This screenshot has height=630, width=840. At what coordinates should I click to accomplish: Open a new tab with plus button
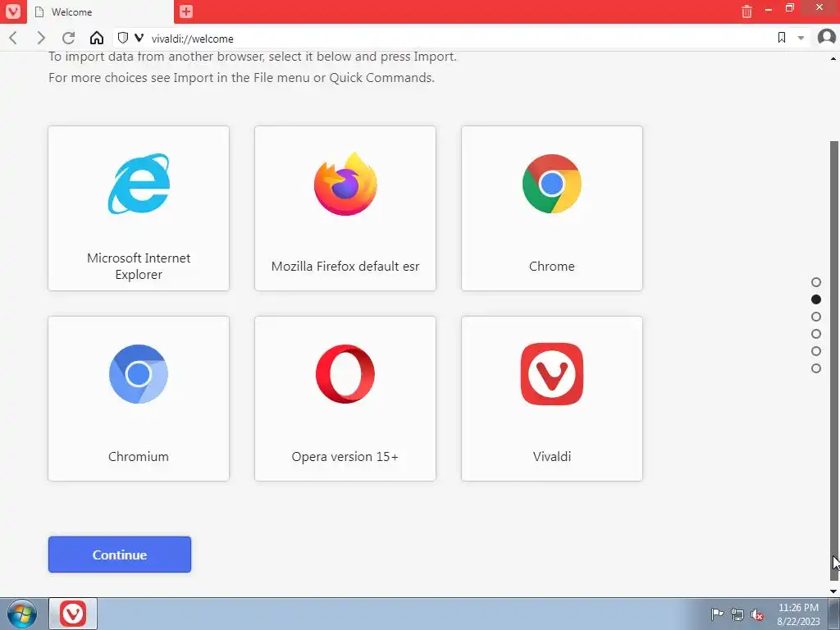(x=186, y=11)
